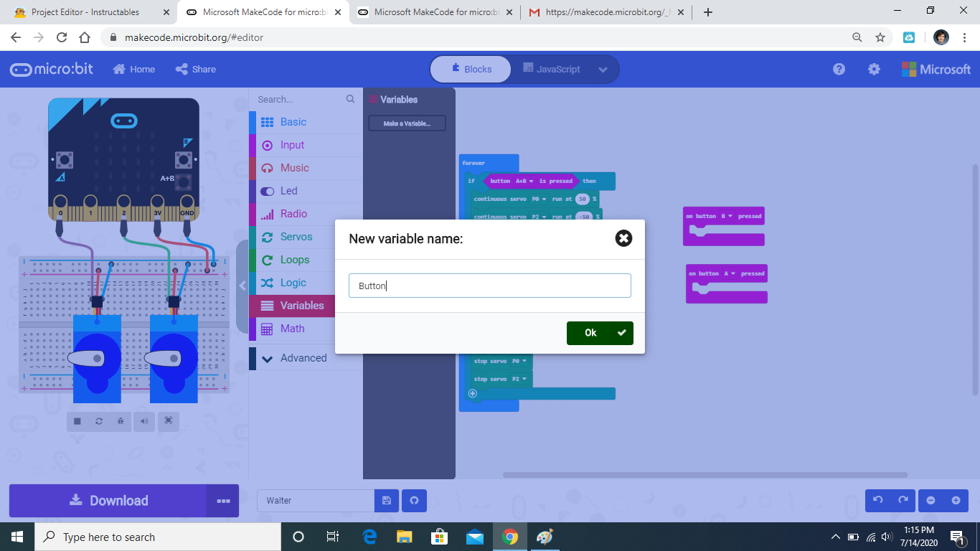The image size is (980, 551).
Task: Open the P0 dropdown in stop servo block
Action: [520, 361]
